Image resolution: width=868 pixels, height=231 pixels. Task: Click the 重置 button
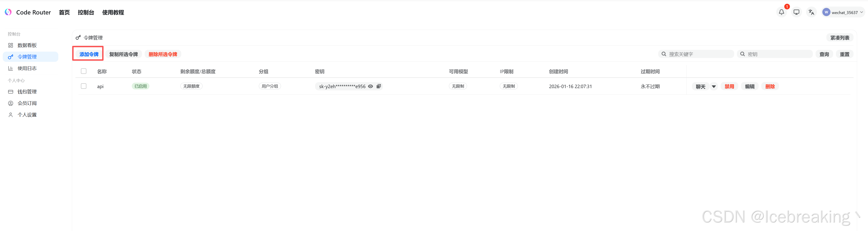(844, 54)
